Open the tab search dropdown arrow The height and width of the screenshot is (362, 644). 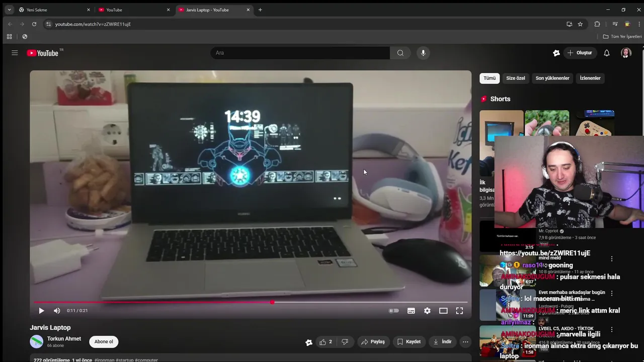click(x=9, y=10)
